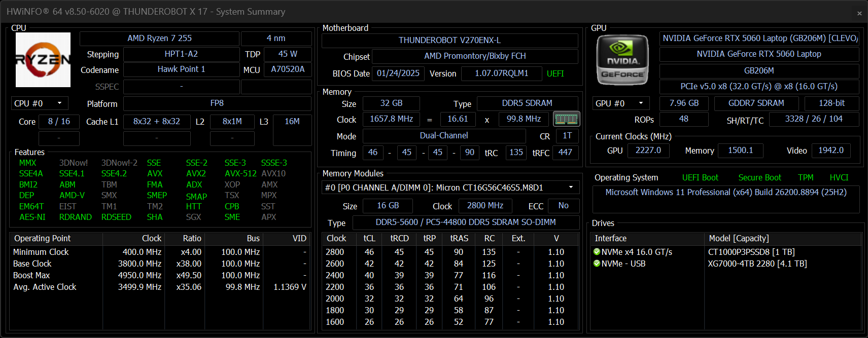
Task: Click the 4 nm process value
Action: pos(276,39)
